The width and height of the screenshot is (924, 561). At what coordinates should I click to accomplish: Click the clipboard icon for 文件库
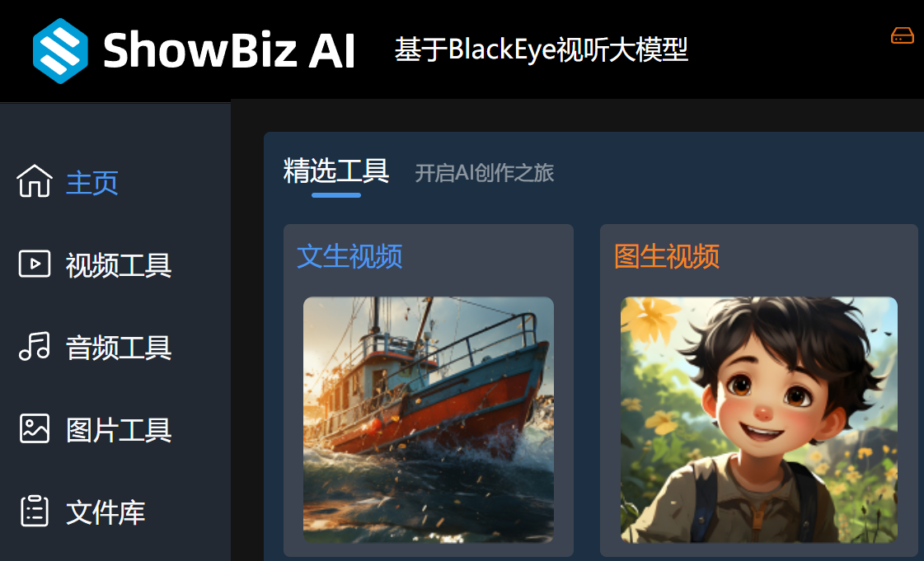(x=34, y=511)
